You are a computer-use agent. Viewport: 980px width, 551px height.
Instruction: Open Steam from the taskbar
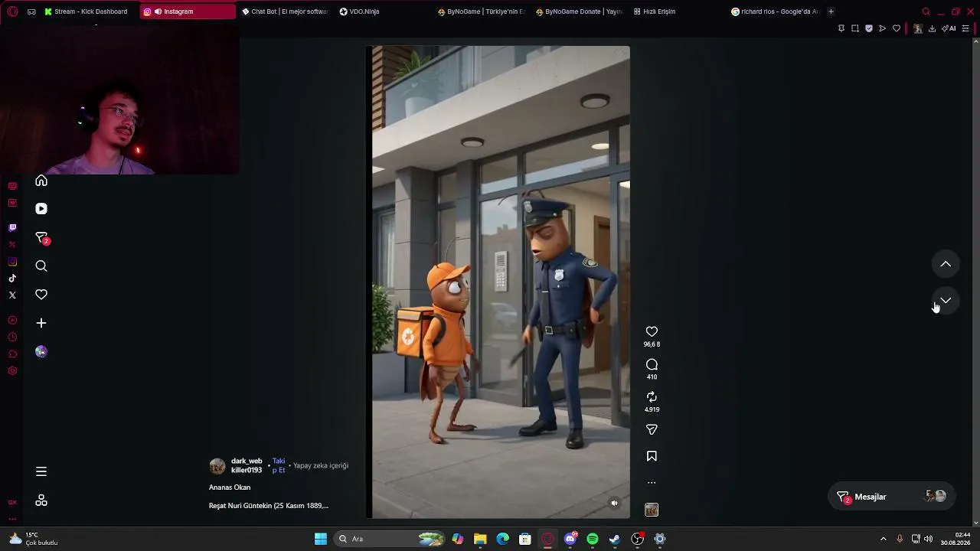[615, 539]
